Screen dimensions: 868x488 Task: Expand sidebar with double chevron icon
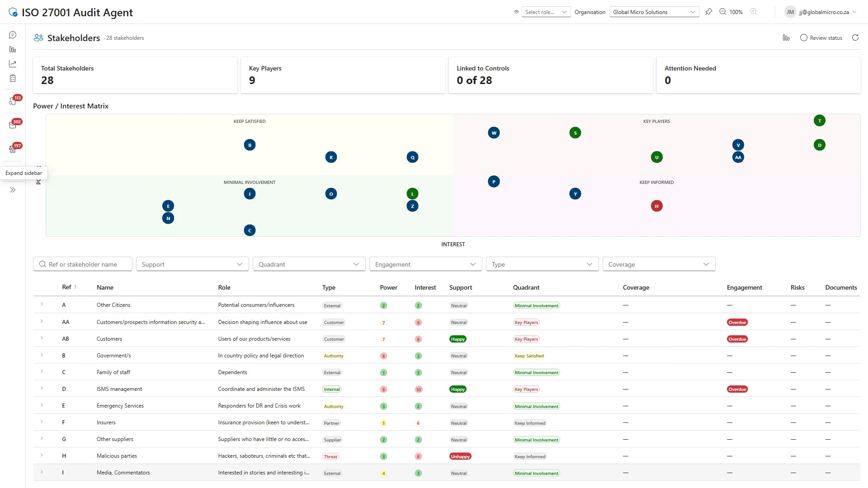point(13,190)
